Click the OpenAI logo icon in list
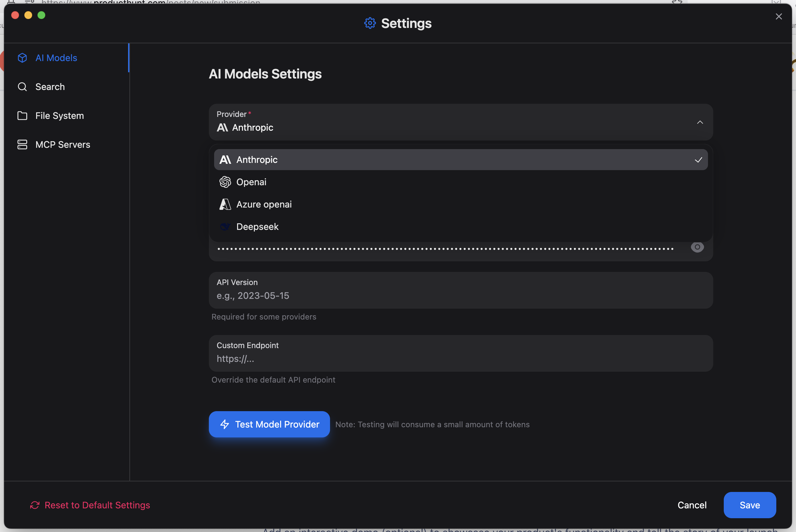The height and width of the screenshot is (532, 796). [225, 182]
